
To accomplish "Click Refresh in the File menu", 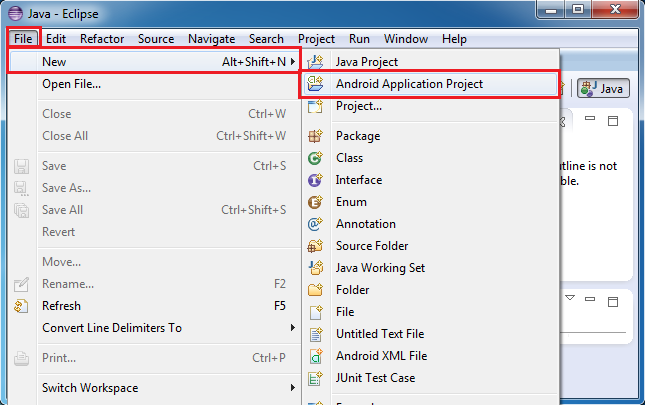I will 62,306.
